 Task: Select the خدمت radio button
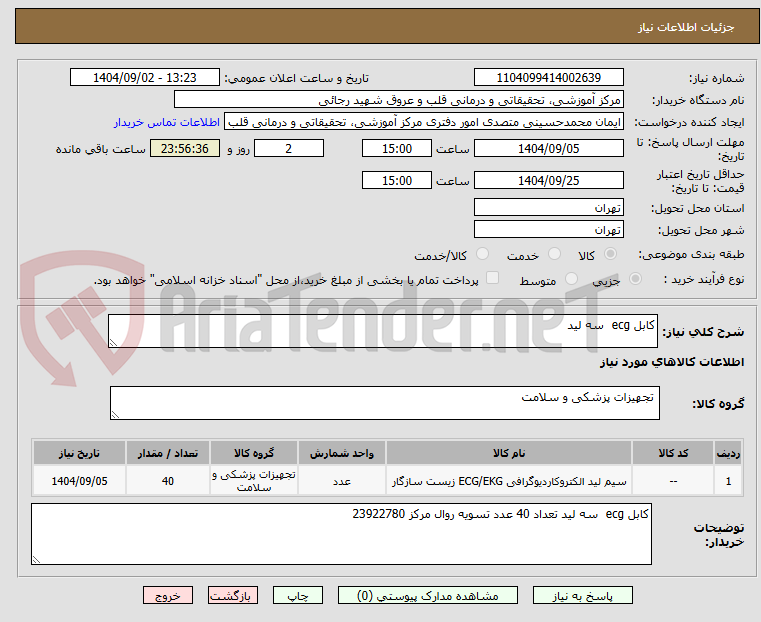coord(554,254)
